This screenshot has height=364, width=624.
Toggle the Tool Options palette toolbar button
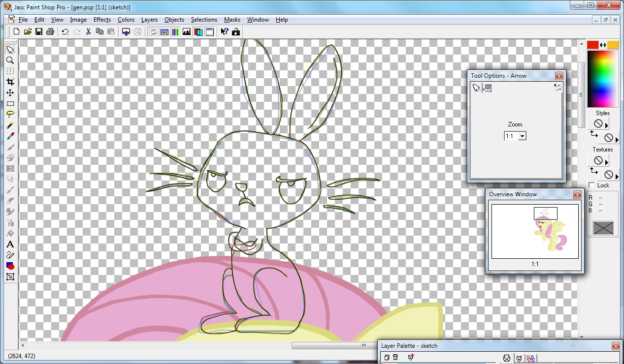[x=164, y=32]
